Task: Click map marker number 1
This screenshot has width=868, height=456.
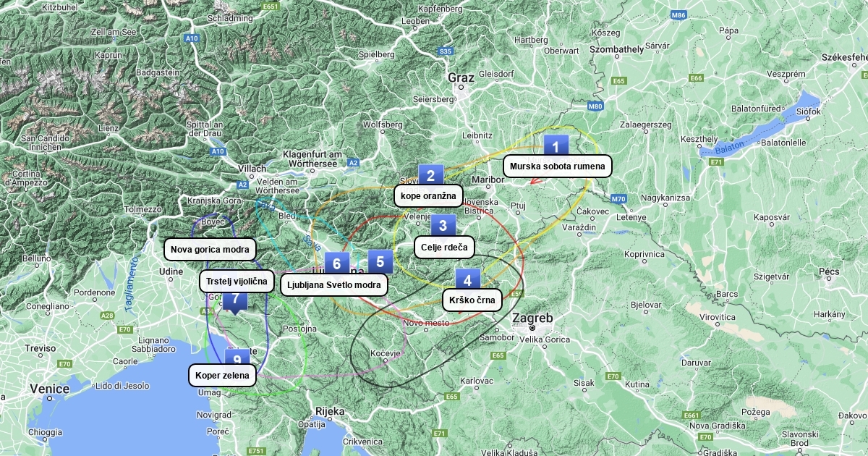Action: [x=556, y=145]
